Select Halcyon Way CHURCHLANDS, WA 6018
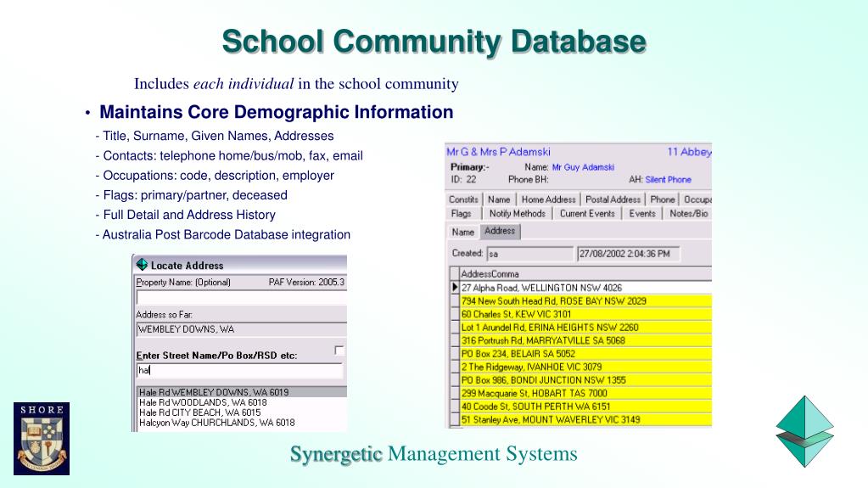The image size is (868, 488). (x=242, y=423)
